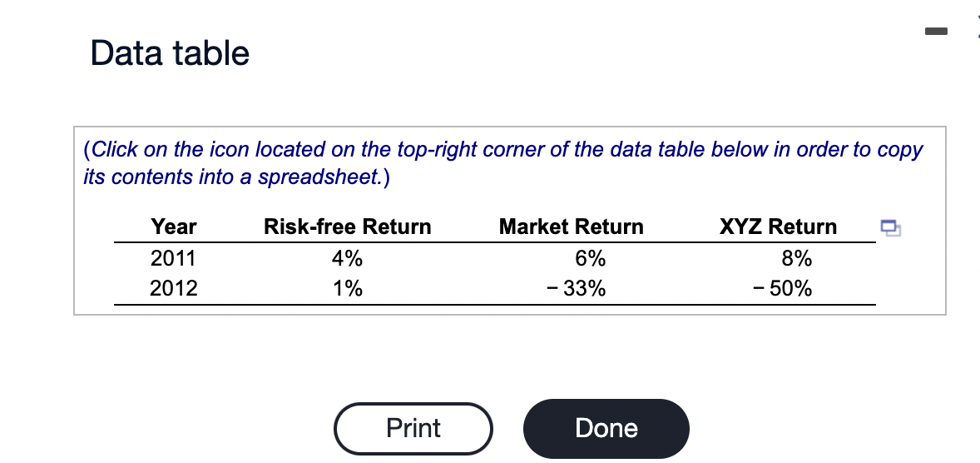Select the XYZ Return column header

[778, 227]
